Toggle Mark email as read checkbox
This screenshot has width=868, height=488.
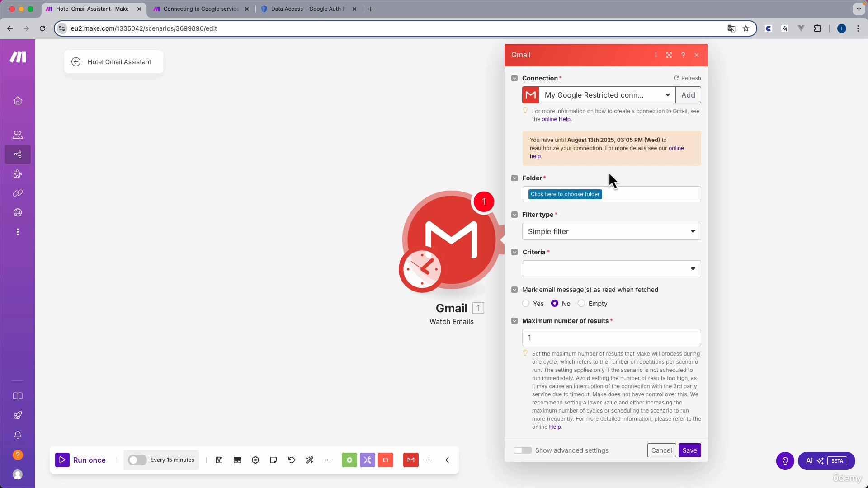(514, 290)
